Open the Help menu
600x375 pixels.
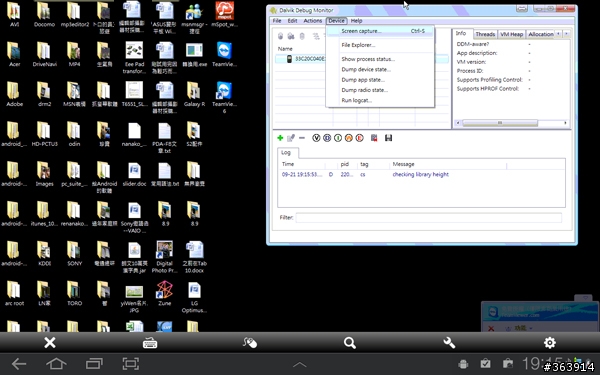[356, 21]
